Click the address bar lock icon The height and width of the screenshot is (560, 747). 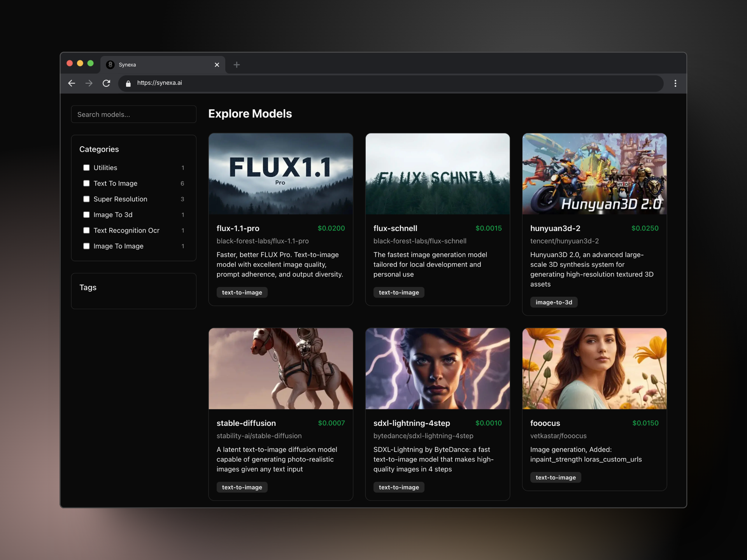128,83
